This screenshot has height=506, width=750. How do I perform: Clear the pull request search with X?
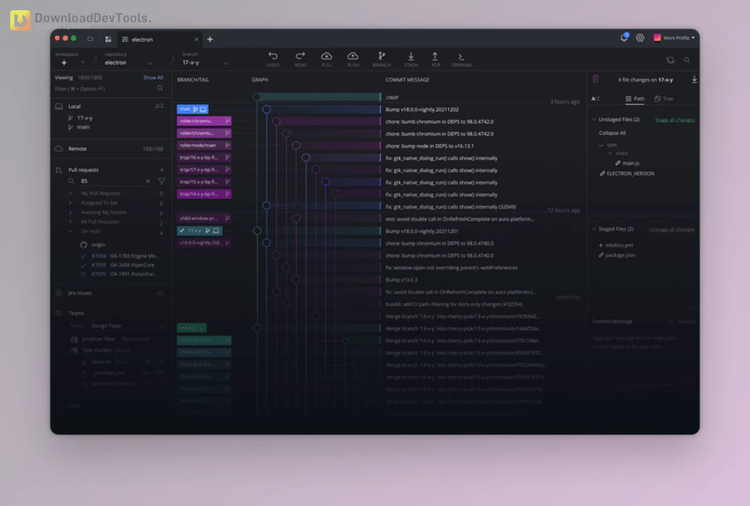(x=148, y=181)
